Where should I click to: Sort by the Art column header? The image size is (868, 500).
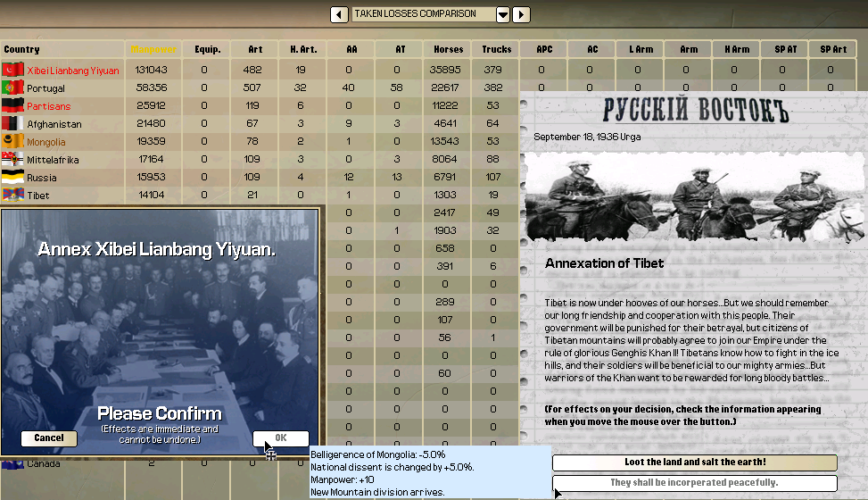point(255,49)
